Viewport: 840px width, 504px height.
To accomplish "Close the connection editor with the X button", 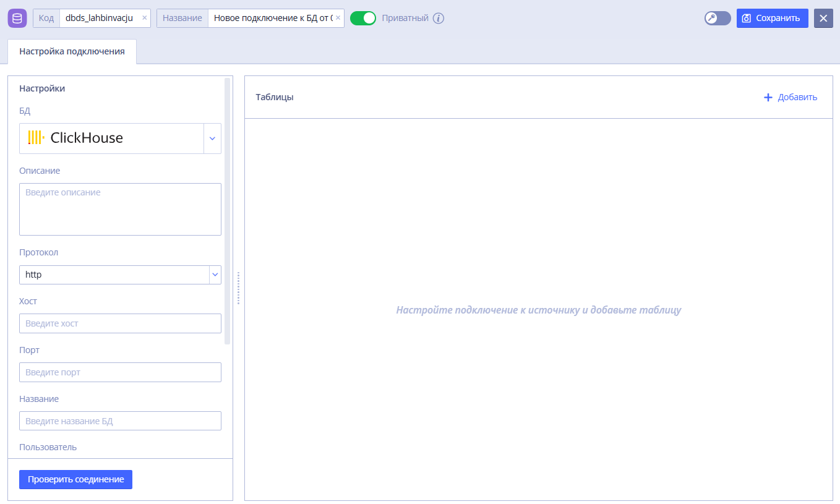I will coord(823,18).
